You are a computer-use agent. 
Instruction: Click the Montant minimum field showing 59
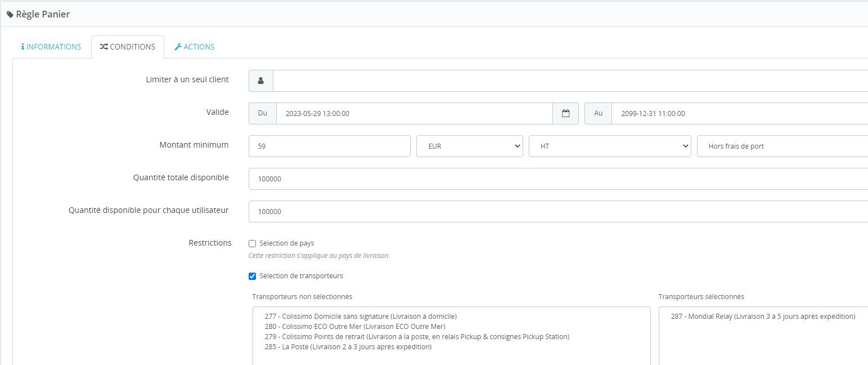pyautogui.click(x=330, y=146)
